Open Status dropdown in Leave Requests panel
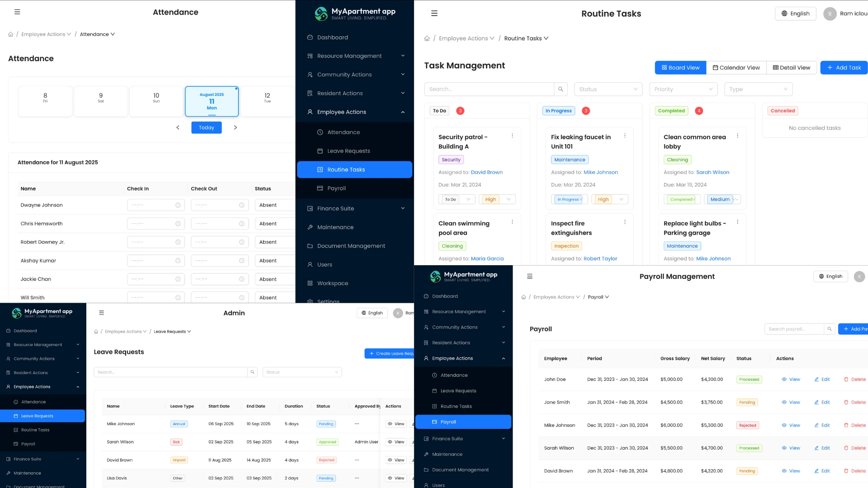This screenshot has width=868, height=488. pyautogui.click(x=302, y=372)
